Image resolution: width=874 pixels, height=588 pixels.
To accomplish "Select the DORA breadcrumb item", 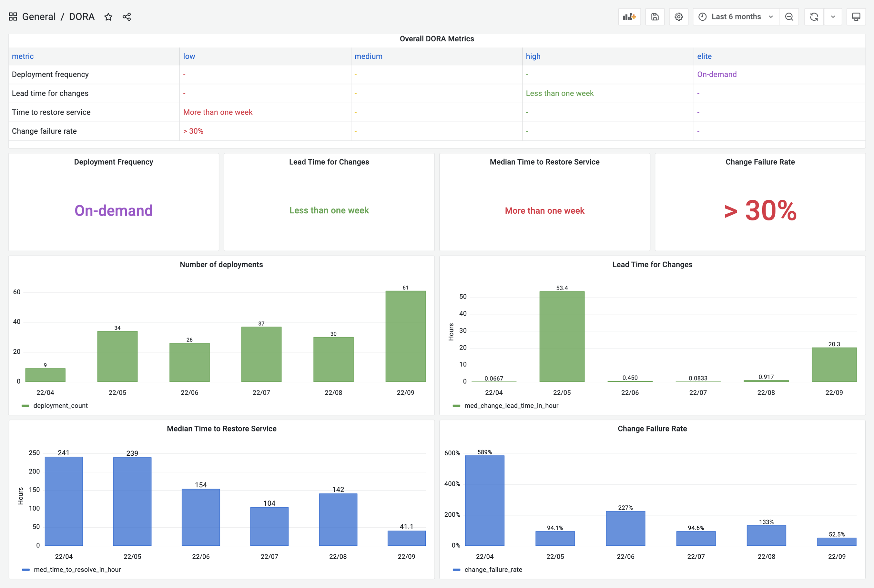I will [x=81, y=16].
